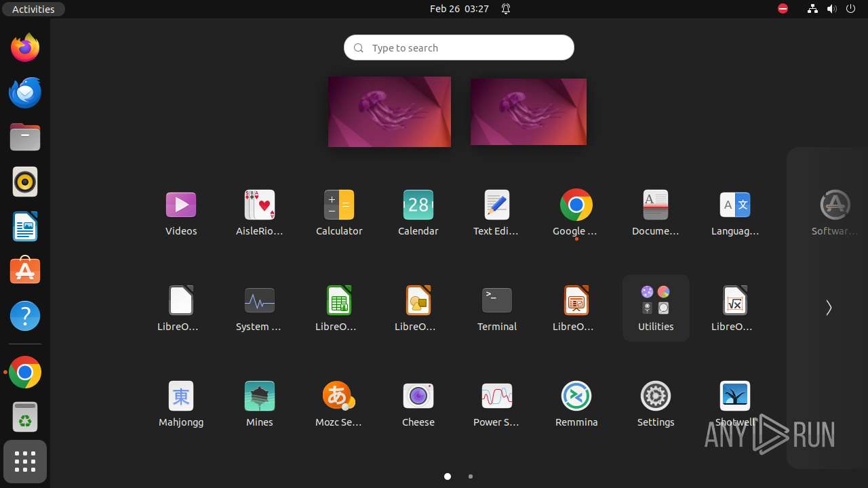
Task: Open Text Editor from the app grid
Action: 497,213
